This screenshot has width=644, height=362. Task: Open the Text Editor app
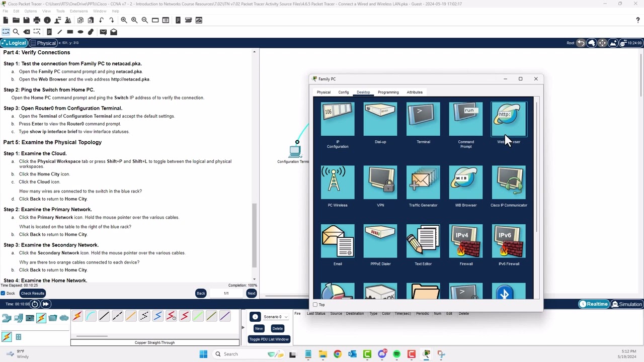pyautogui.click(x=423, y=241)
